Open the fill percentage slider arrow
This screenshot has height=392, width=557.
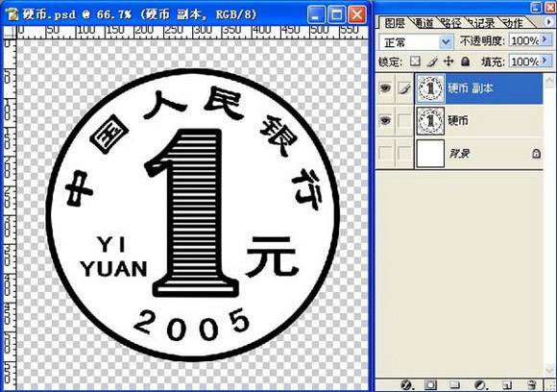pos(545,61)
